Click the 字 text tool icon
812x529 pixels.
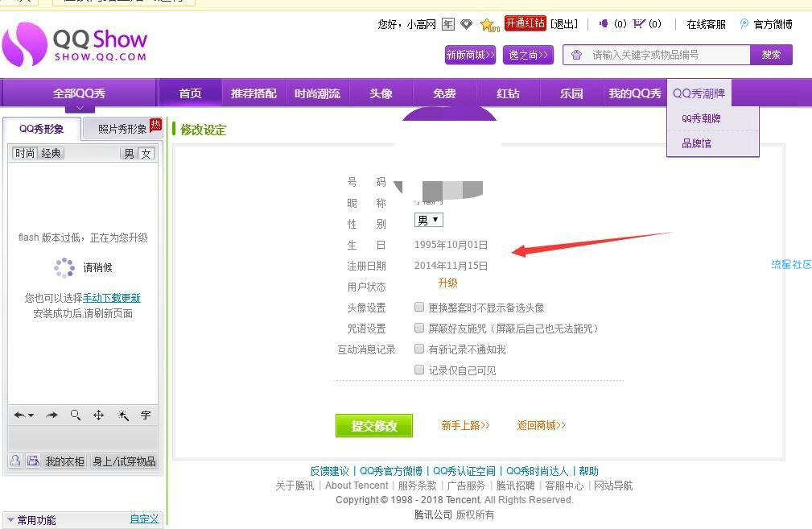(x=146, y=415)
